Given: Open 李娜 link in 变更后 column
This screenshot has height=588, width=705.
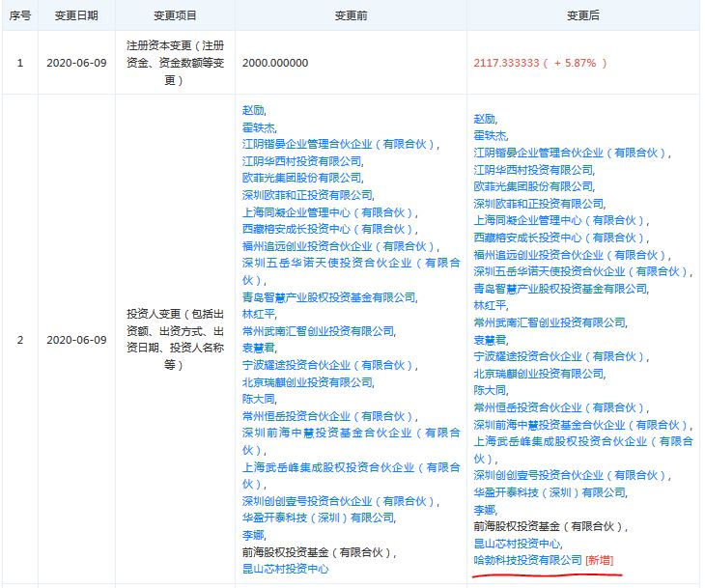Looking at the screenshot, I should (485, 510).
